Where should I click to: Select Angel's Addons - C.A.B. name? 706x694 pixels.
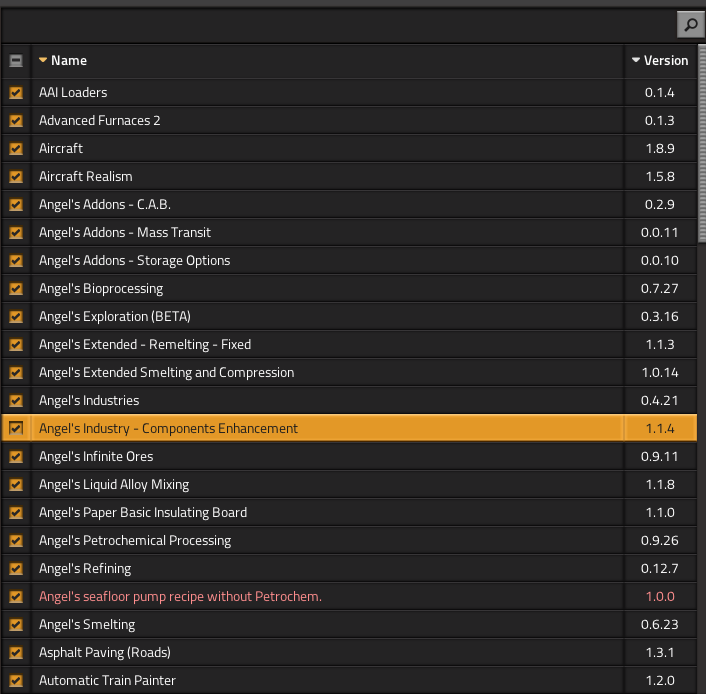point(105,204)
